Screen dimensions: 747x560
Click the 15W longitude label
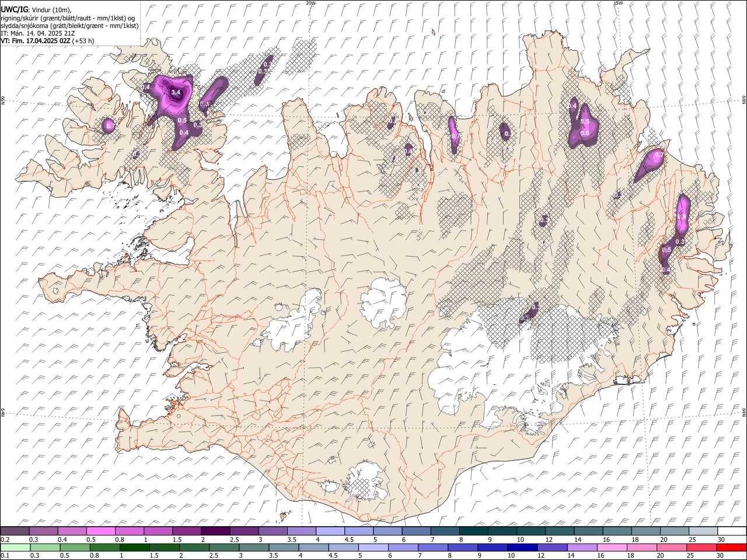[619, 3]
